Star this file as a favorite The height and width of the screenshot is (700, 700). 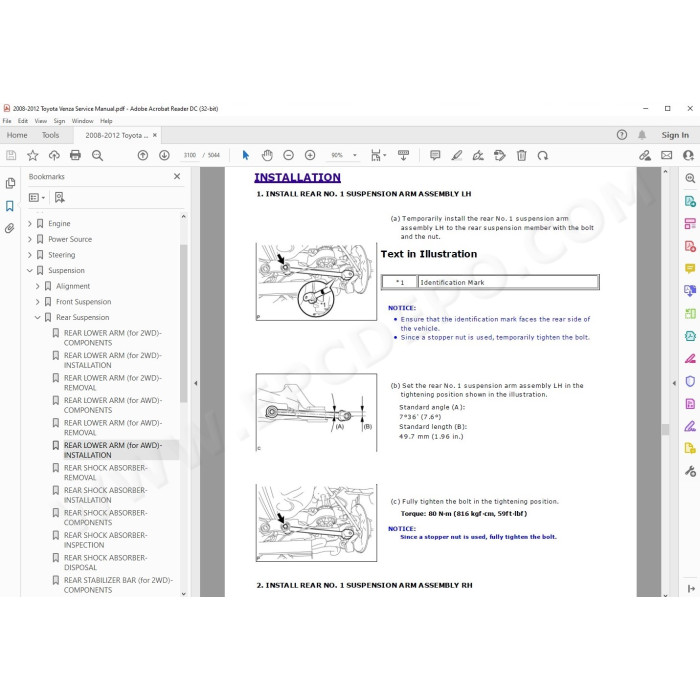click(x=33, y=155)
